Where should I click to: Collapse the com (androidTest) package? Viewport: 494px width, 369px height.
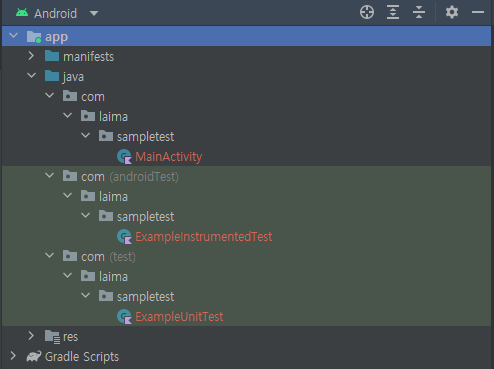(50, 176)
